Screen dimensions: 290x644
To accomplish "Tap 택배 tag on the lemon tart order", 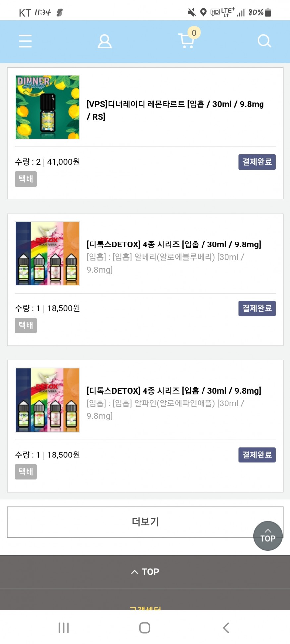I will 26,179.
